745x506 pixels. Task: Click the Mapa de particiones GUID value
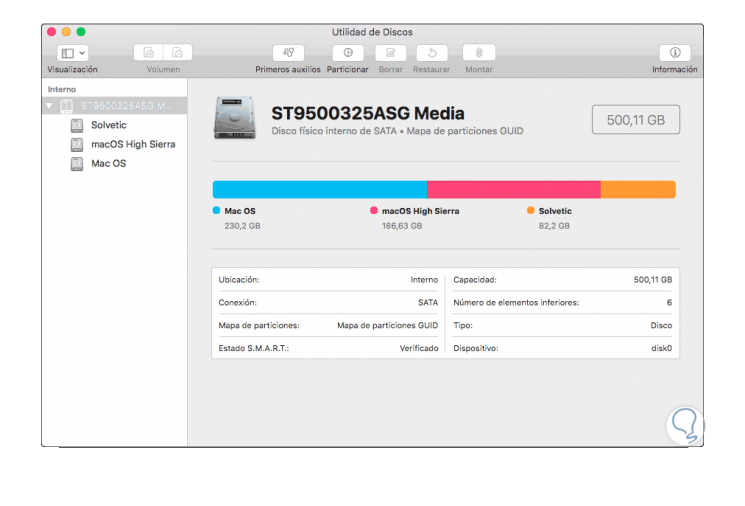pos(388,325)
